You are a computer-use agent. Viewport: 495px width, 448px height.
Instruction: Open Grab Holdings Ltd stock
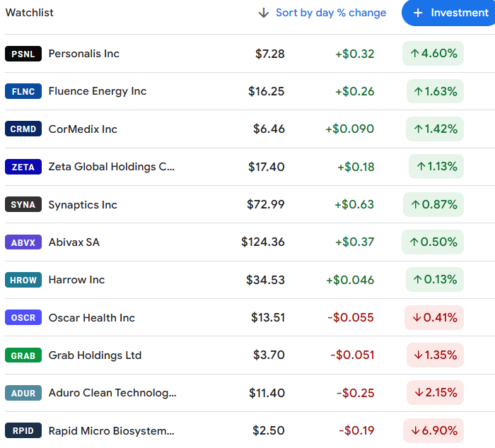point(95,355)
